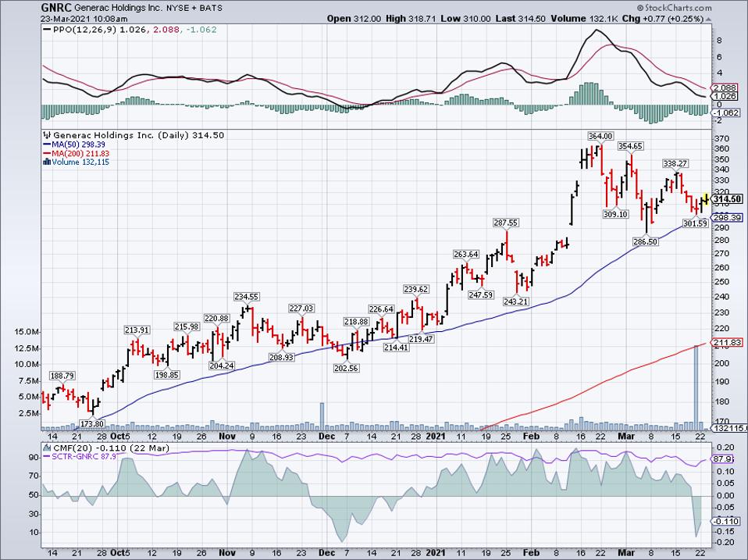Click the -0.110 CMF axis tag
Viewport: 748px width, 560px height.
[727, 522]
